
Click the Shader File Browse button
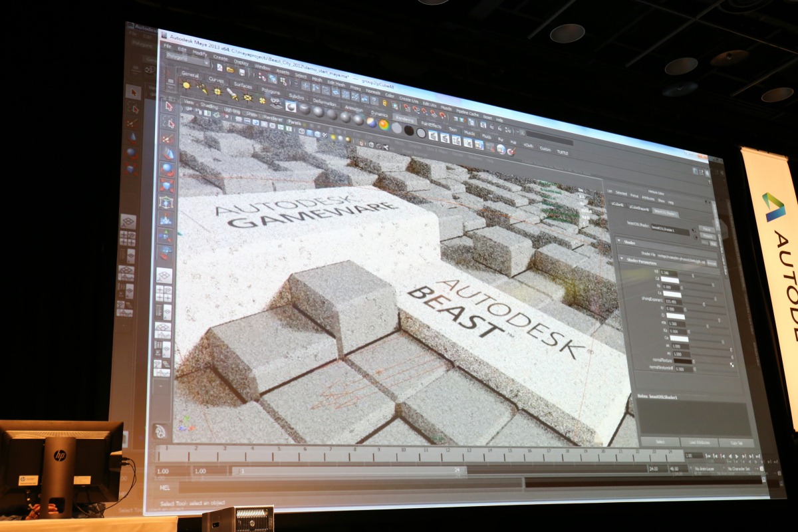pos(711,263)
